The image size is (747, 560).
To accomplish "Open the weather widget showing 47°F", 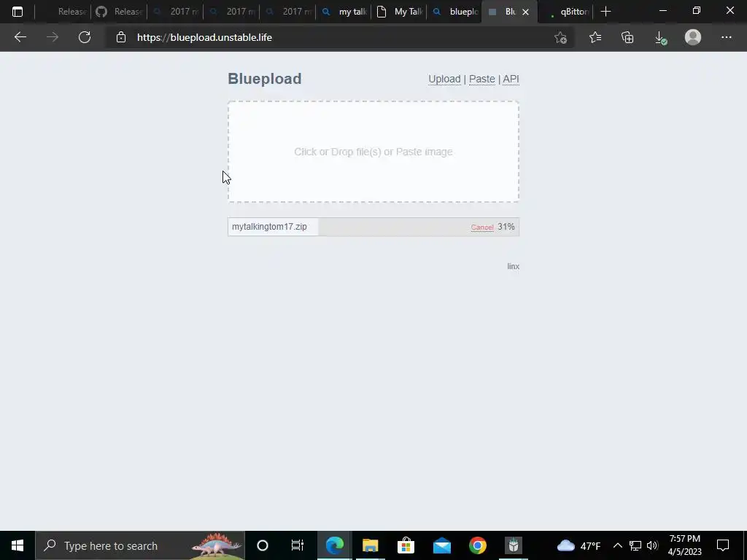I will click(x=578, y=545).
